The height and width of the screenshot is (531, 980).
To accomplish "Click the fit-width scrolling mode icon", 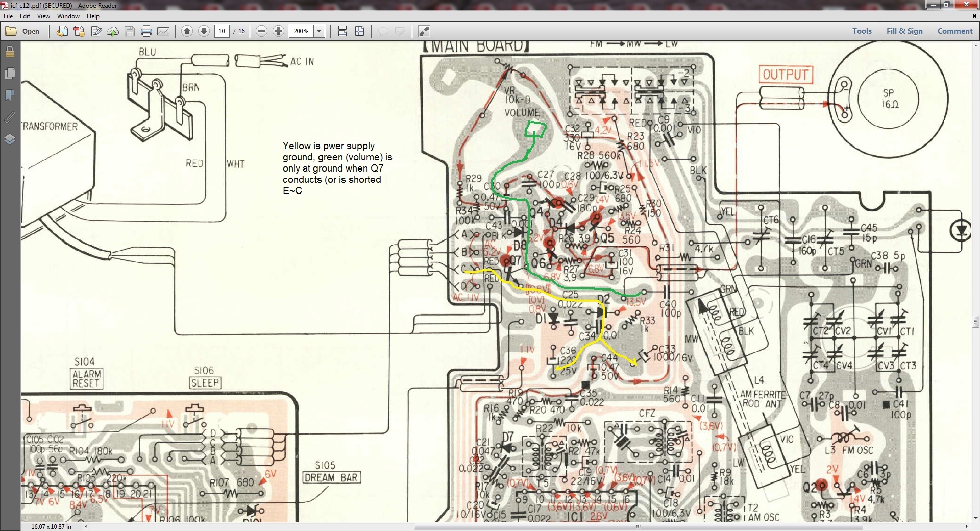I will coord(342,31).
